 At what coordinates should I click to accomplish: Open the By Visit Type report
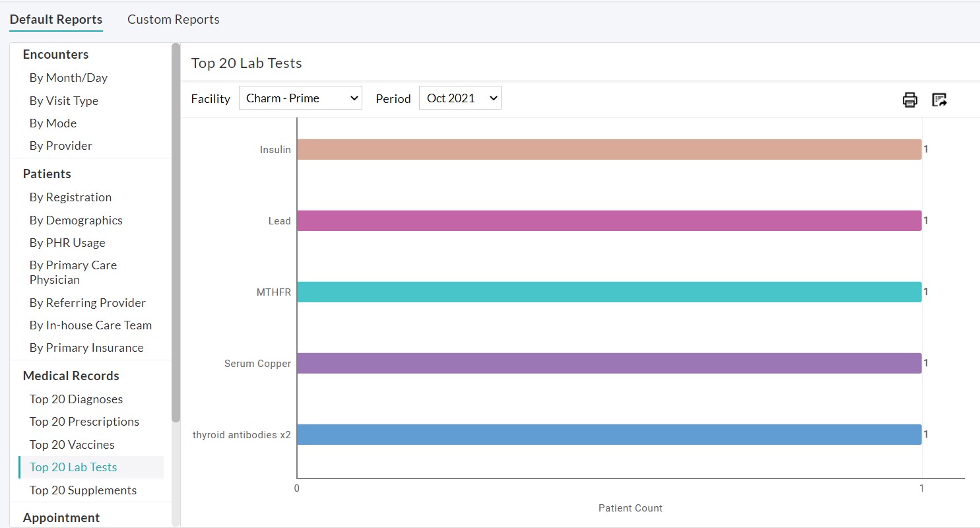(x=64, y=101)
